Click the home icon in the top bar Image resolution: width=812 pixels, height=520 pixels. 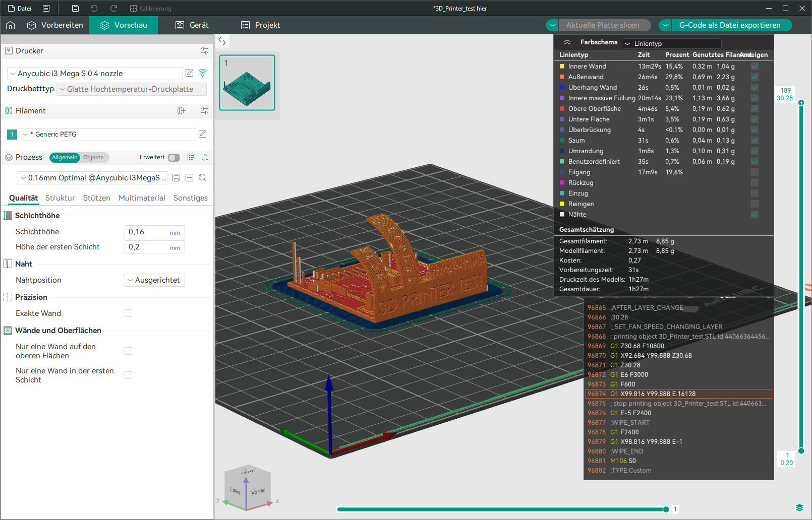click(x=11, y=25)
